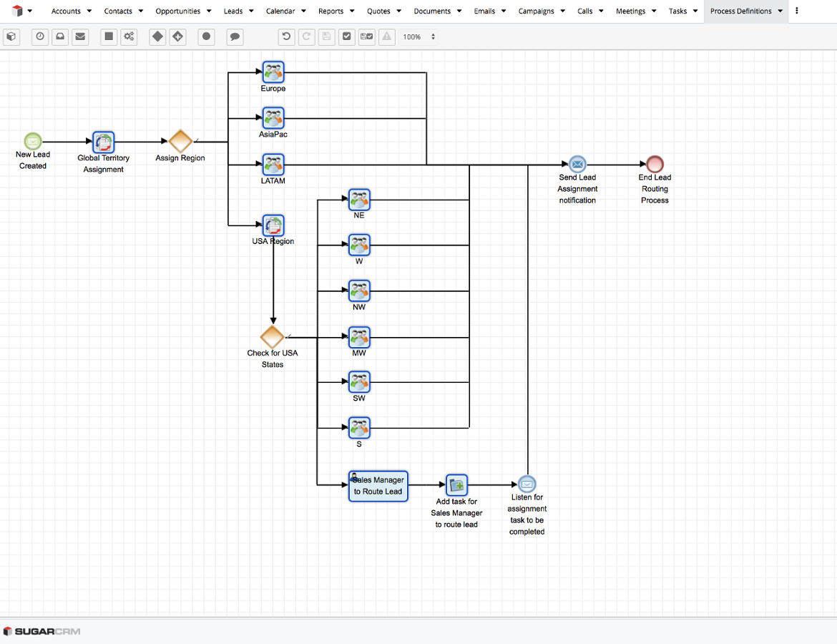Click the Assign Region gateway diamond

pyautogui.click(x=180, y=141)
